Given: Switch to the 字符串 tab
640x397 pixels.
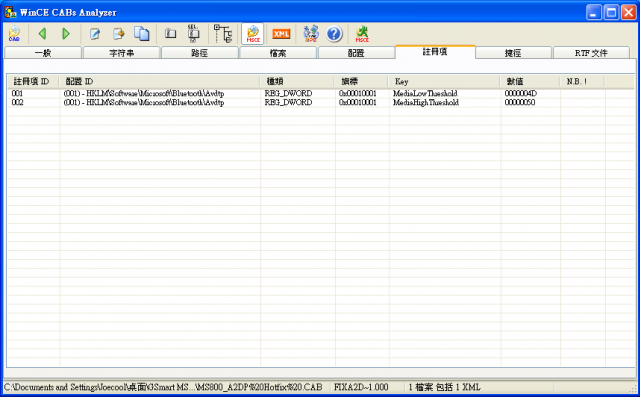Looking at the screenshot, I should pos(122,53).
